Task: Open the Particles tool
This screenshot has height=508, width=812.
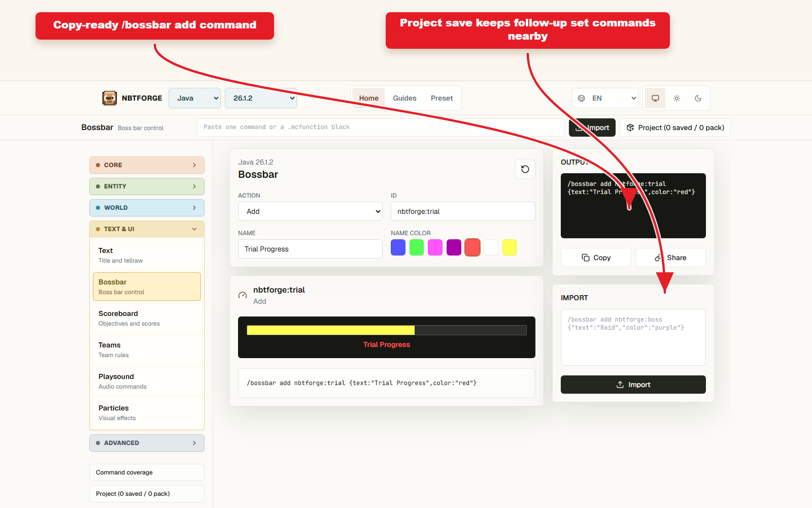Action: [147, 412]
